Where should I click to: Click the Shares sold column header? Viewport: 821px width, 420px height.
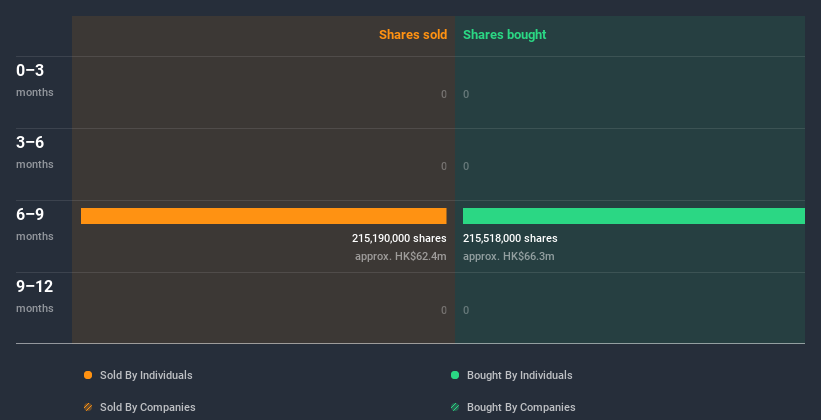tap(413, 35)
